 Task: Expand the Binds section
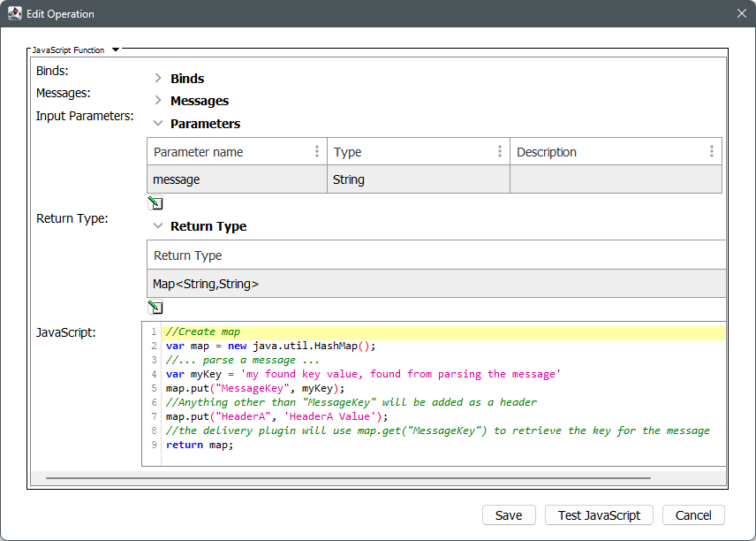pyautogui.click(x=158, y=79)
